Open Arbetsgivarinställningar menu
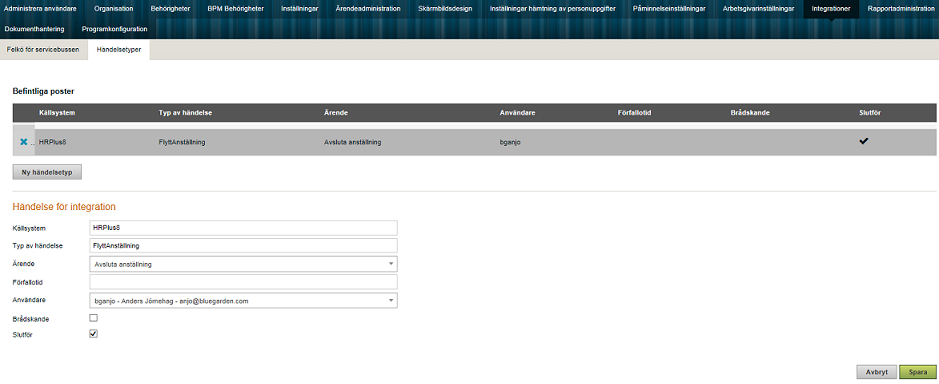This screenshot has height=384, width=939. 758,9
